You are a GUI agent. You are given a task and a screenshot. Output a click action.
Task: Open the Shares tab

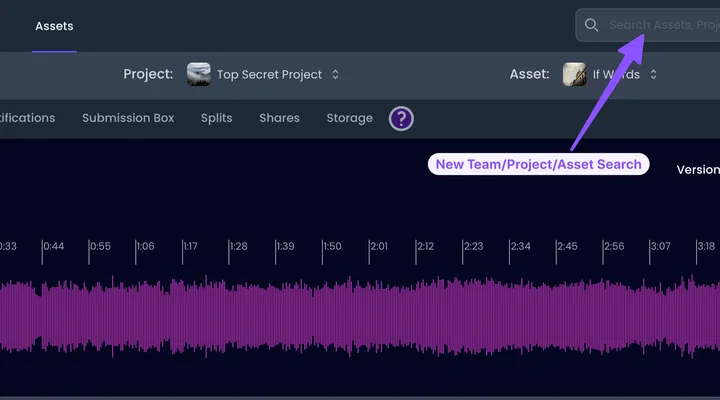[279, 118]
